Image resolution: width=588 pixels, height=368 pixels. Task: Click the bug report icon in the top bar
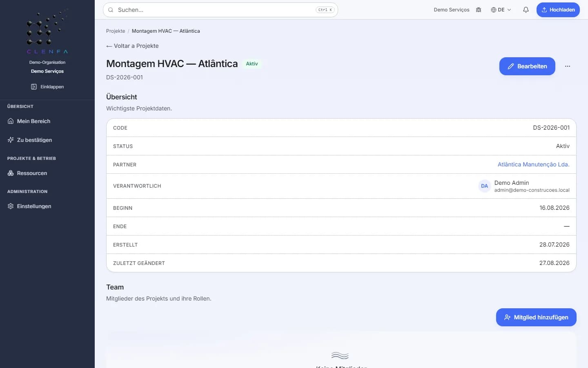(x=479, y=10)
